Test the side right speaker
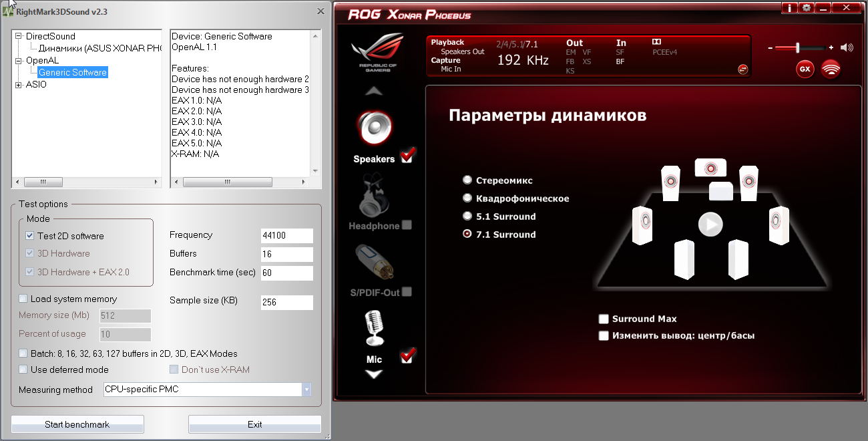This screenshot has width=868, height=441. [779, 225]
